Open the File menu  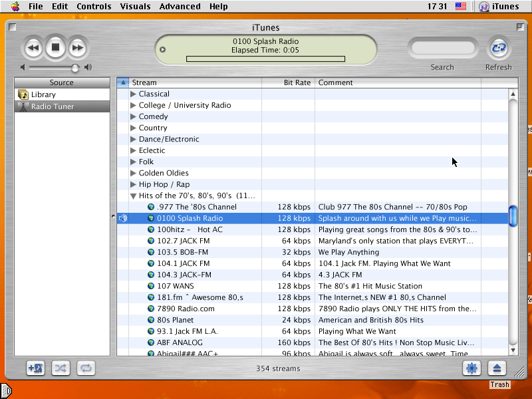[36, 7]
